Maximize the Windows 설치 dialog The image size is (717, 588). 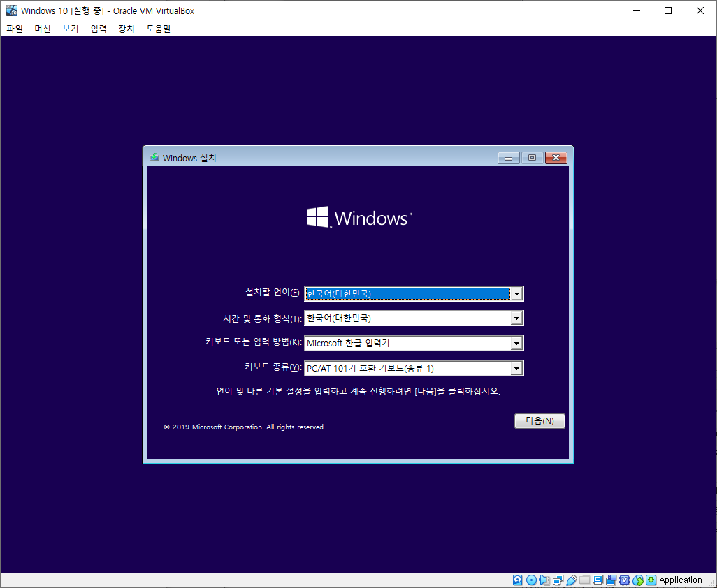tap(532, 158)
